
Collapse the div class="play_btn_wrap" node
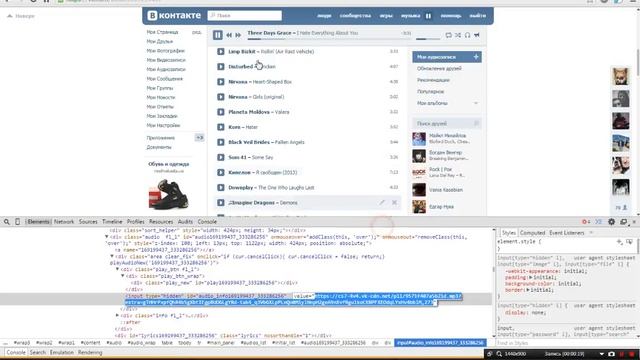122,276
